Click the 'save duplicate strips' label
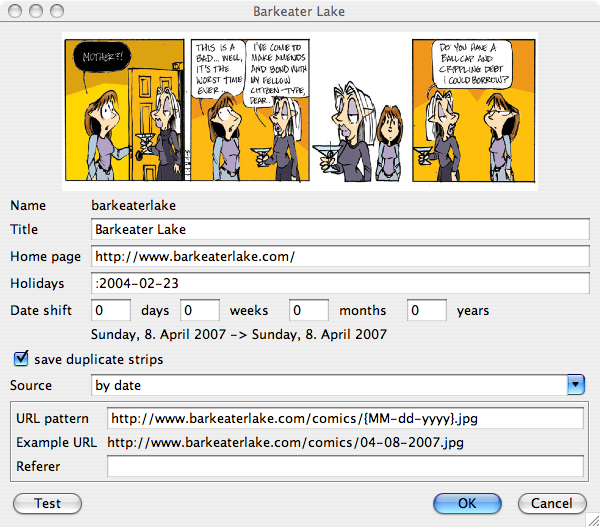The width and height of the screenshot is (600, 527). (98, 359)
